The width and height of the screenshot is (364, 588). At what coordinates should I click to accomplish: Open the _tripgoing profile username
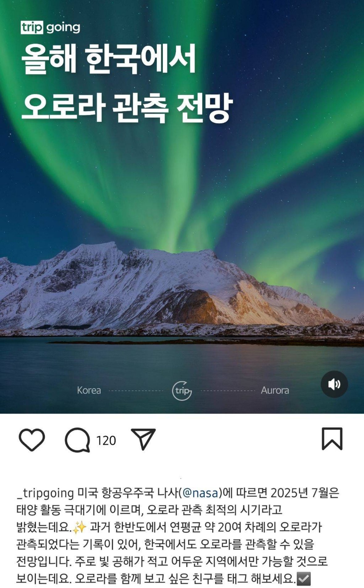(45, 493)
